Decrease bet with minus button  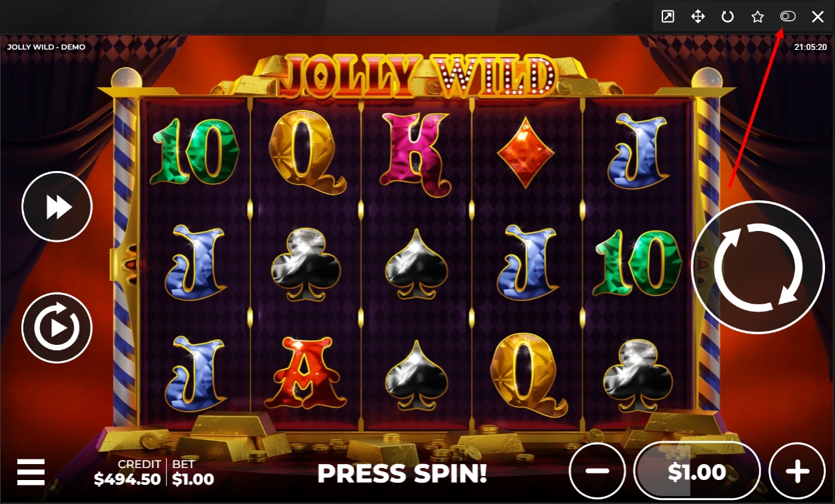click(597, 471)
